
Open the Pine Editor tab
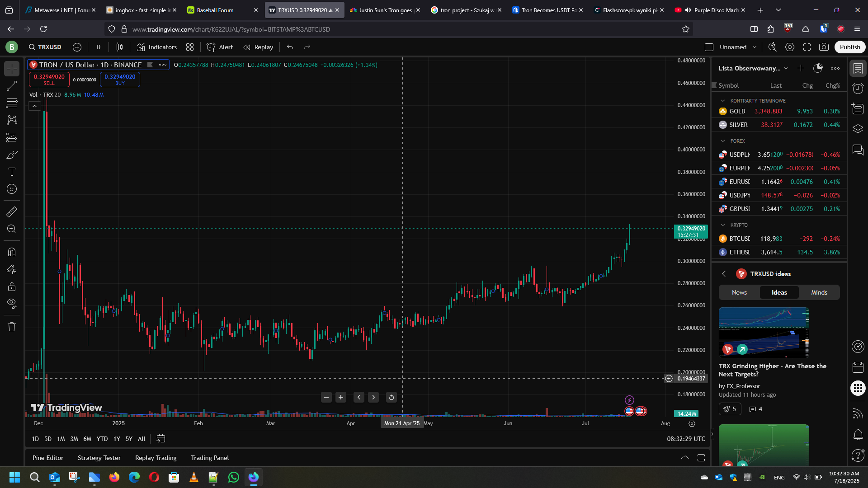48,458
